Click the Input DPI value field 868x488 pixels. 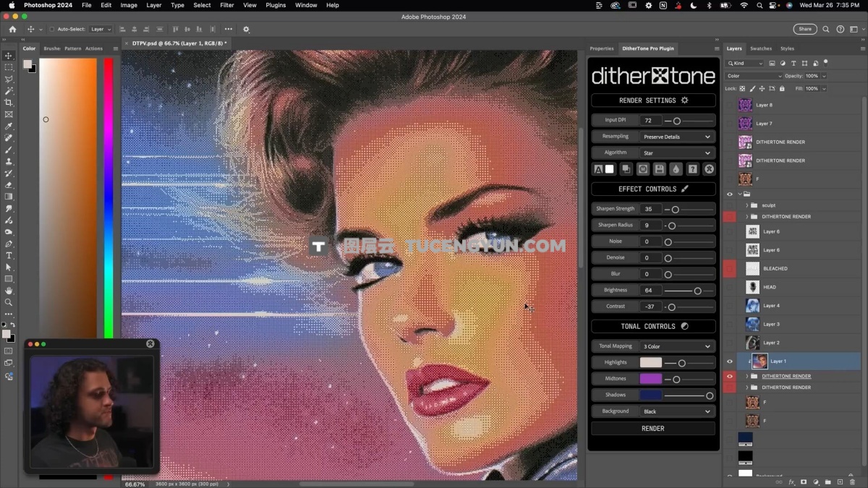coord(650,121)
